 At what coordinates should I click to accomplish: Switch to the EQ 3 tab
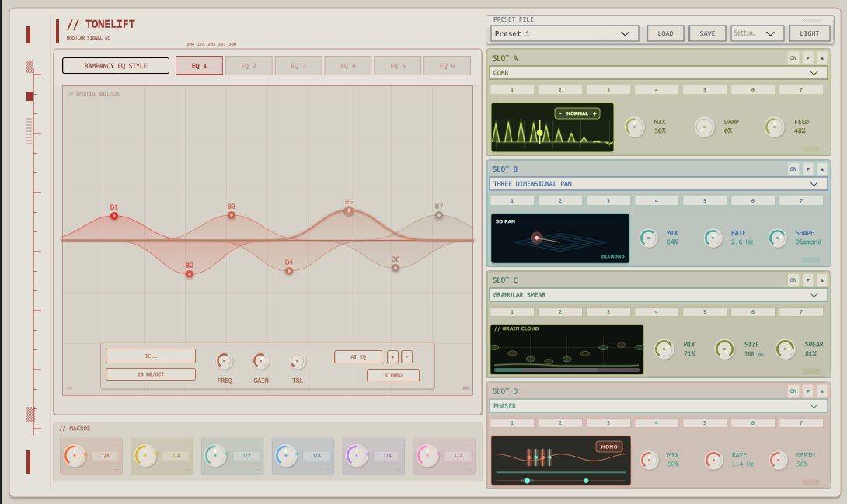coord(298,66)
